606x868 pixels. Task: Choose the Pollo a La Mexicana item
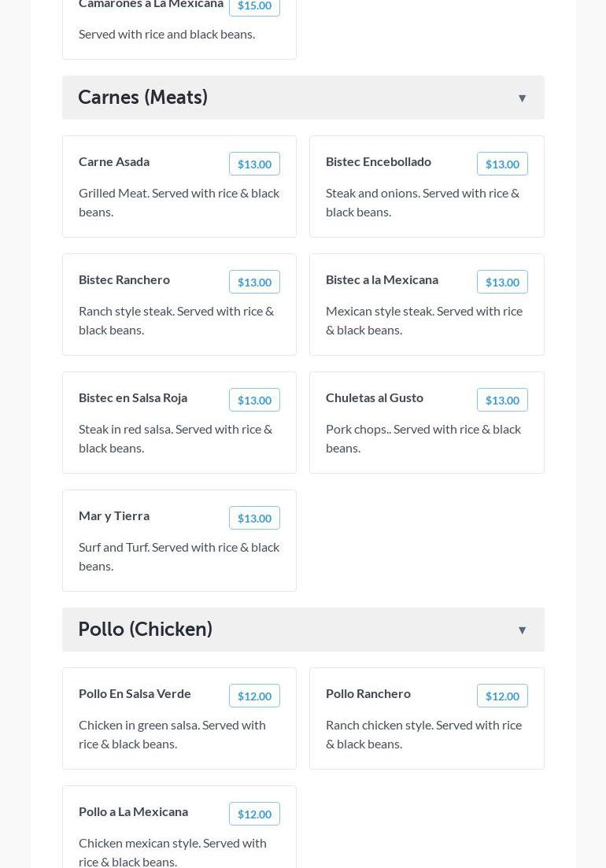tap(133, 811)
